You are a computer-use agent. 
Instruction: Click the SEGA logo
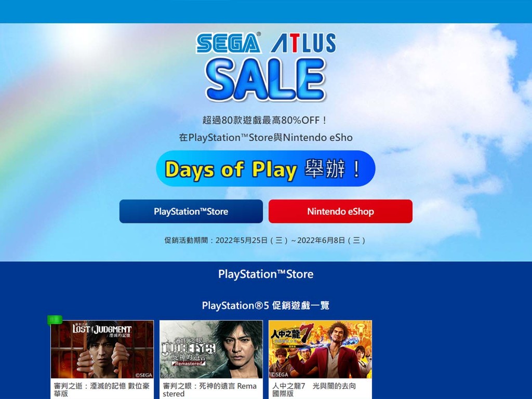(x=229, y=43)
